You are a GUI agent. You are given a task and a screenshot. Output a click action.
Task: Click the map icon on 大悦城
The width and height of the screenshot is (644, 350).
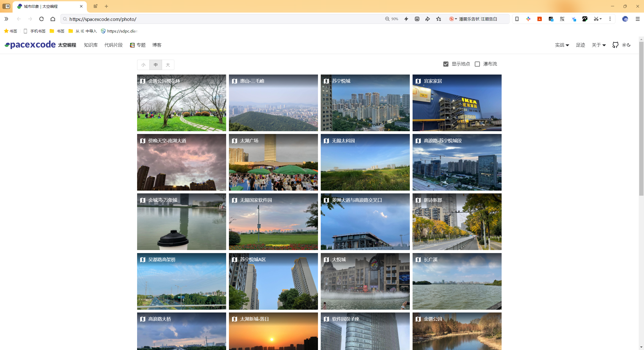[x=326, y=260]
